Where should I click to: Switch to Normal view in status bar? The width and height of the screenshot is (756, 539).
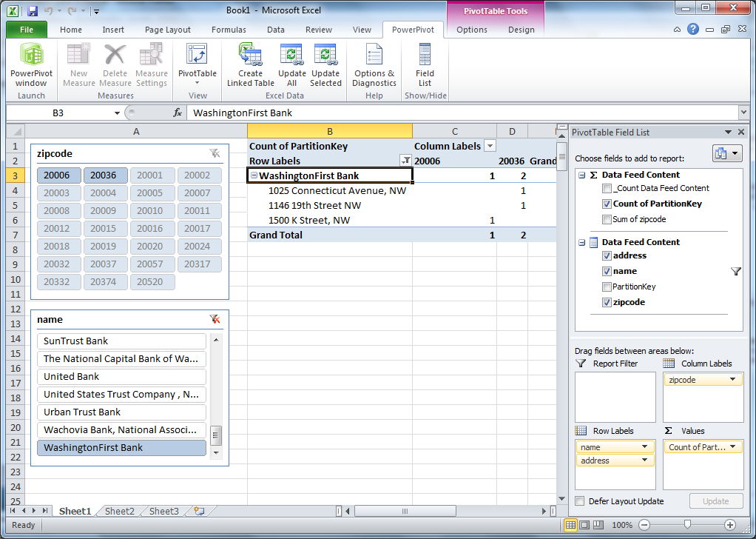click(x=570, y=525)
